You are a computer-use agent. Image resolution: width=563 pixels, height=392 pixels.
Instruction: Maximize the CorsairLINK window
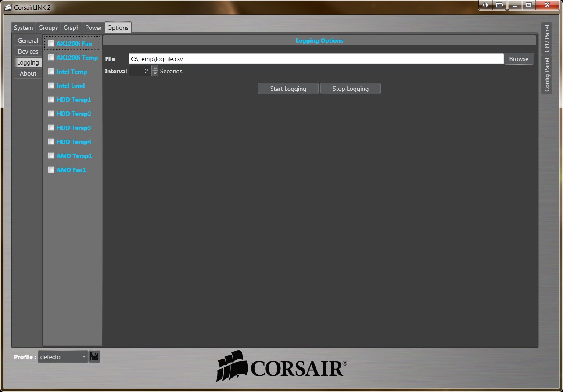coord(529,5)
